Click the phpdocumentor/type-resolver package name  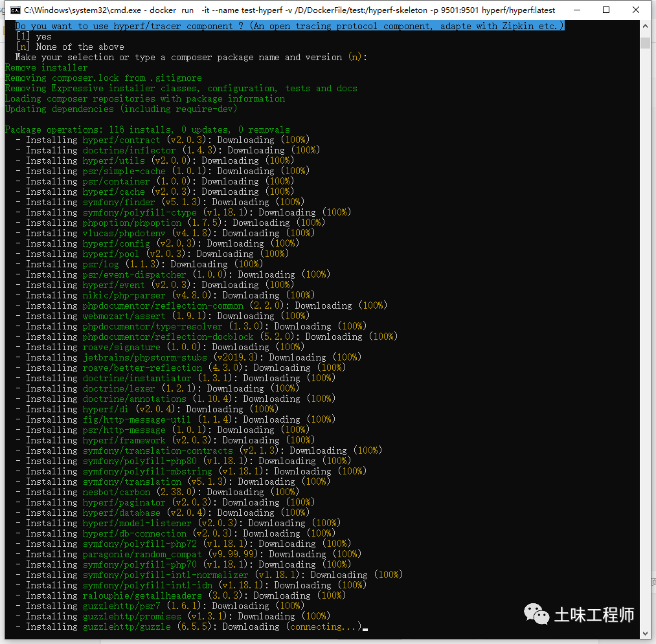[153, 326]
